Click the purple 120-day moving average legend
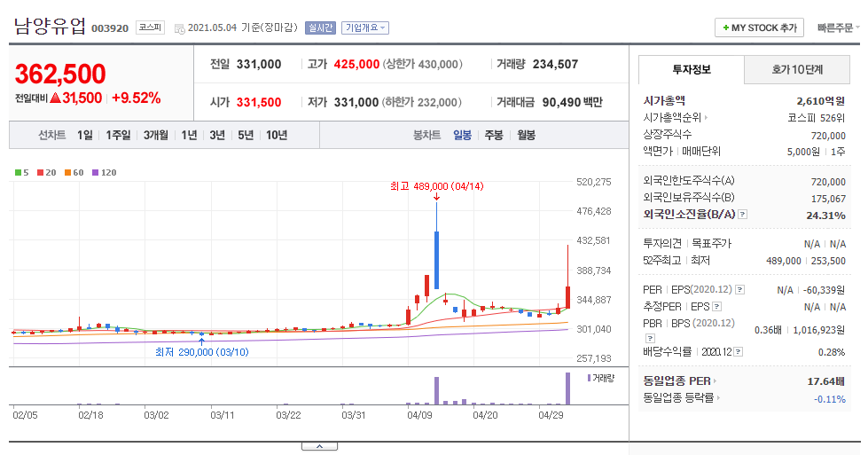868x455 pixels. pos(104,173)
